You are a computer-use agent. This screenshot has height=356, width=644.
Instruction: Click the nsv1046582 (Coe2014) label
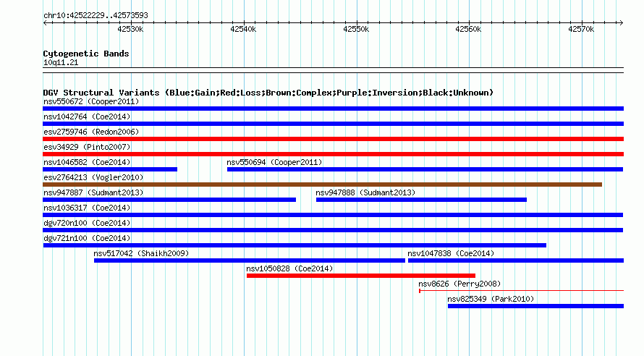pos(87,162)
